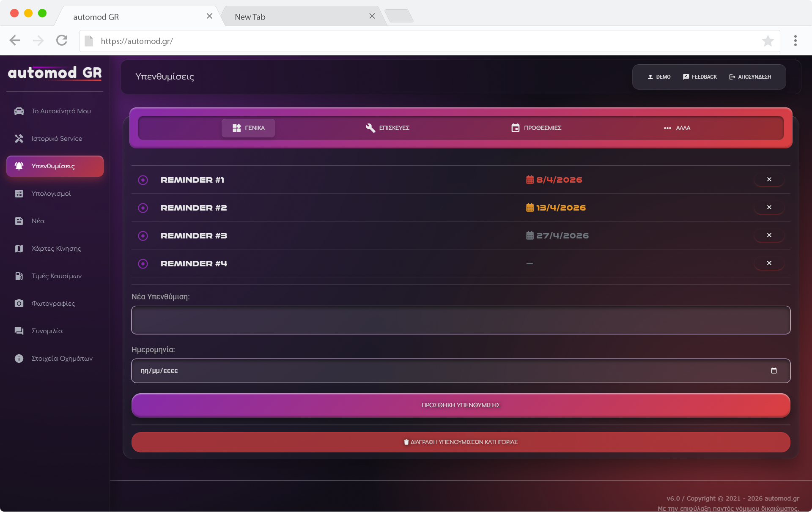
Task: Open Χάρτες Κίνησης via the map icon
Action: pos(19,249)
